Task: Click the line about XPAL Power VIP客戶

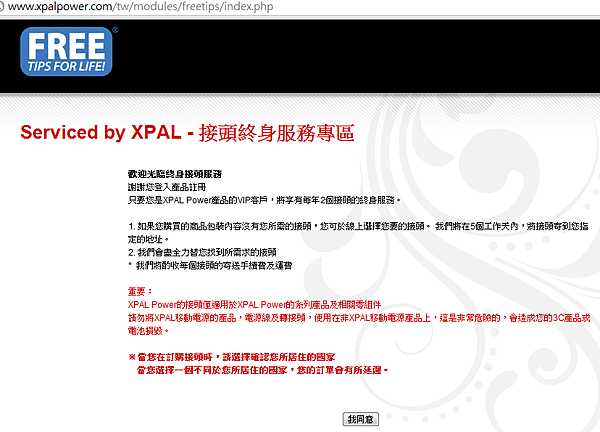Action: pyautogui.click(x=264, y=200)
